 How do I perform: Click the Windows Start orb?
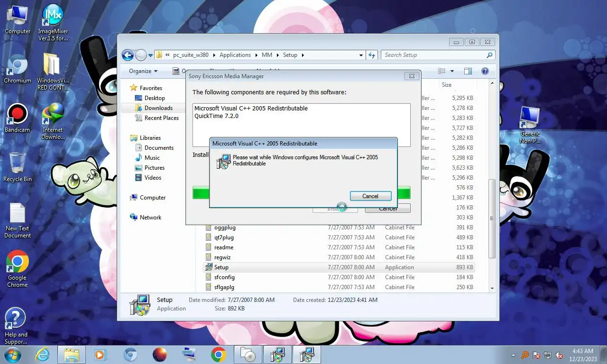point(12,355)
